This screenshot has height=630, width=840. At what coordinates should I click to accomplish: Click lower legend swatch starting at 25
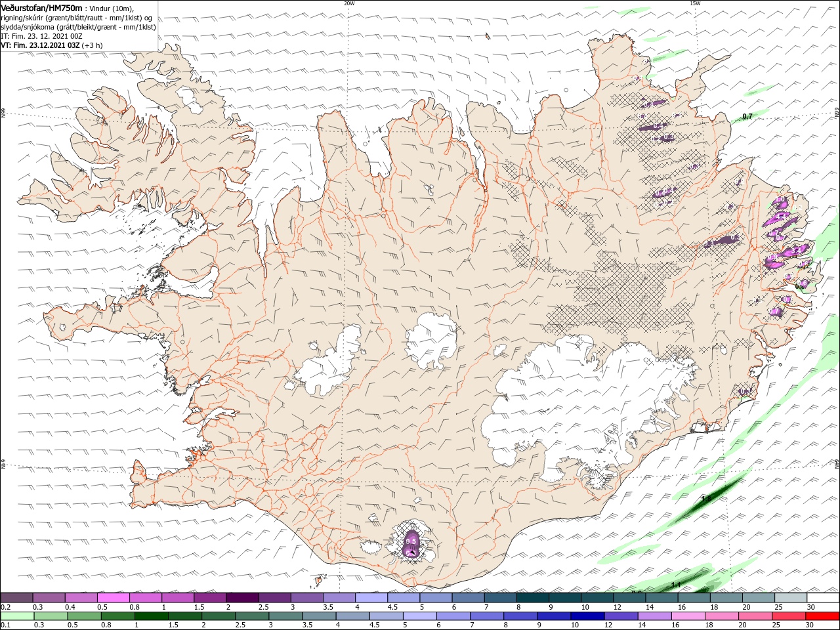pos(788,616)
